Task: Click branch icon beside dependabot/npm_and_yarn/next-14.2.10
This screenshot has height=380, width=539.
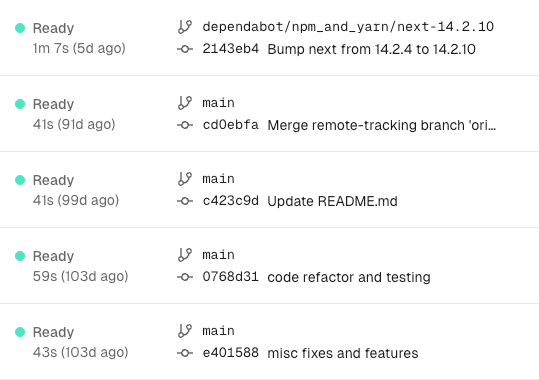Action: 185,27
